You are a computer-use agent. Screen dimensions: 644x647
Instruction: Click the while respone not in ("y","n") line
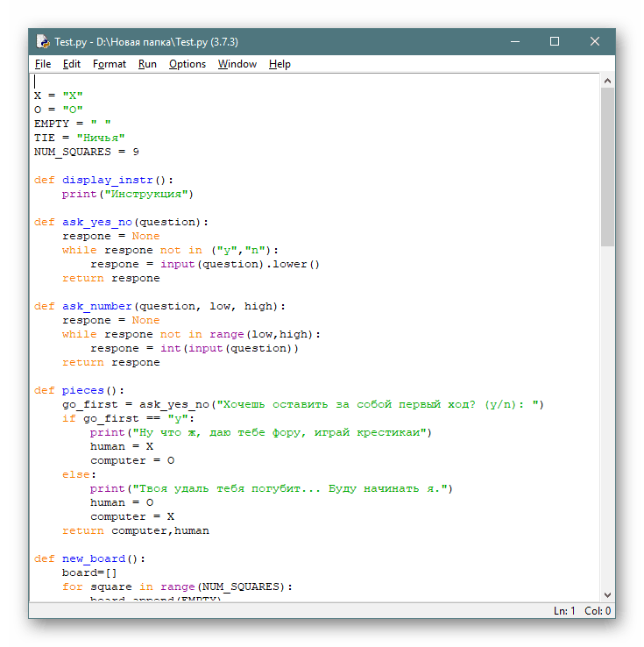[170, 250]
